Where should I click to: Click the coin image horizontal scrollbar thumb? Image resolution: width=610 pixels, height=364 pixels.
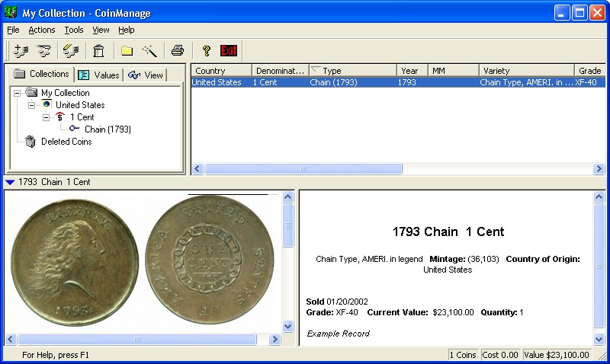(x=137, y=339)
